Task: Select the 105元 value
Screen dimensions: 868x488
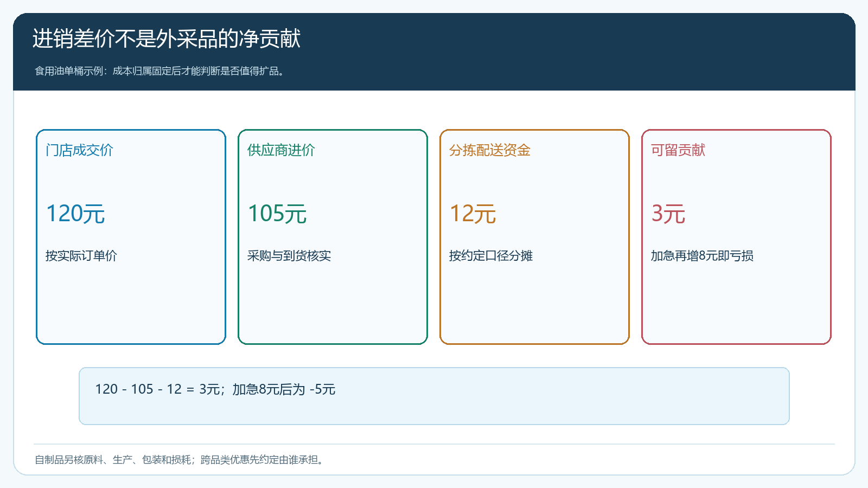Action: point(277,214)
